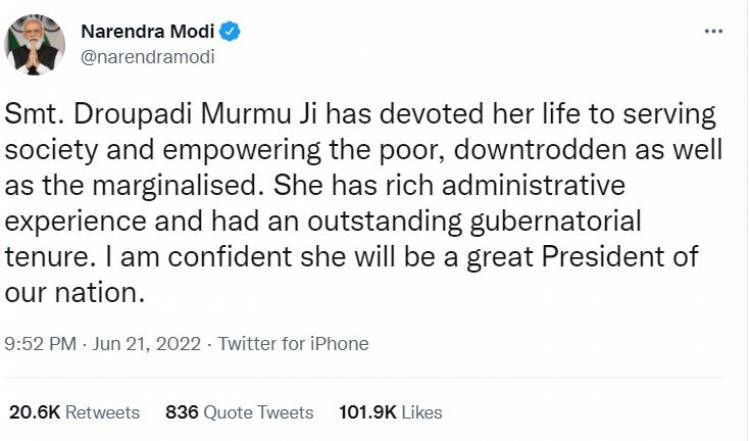Open Narendra Modi's profile picture
This screenshot has width=750, height=441.
(35, 44)
